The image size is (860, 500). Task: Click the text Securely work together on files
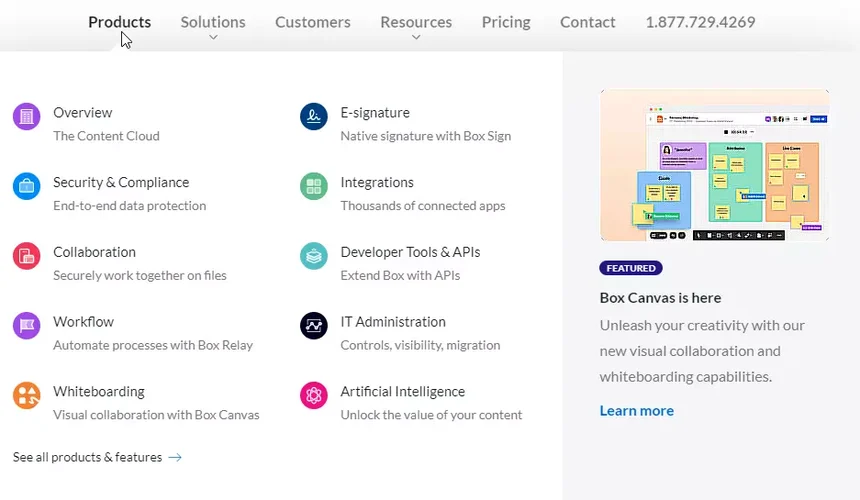pos(140,275)
